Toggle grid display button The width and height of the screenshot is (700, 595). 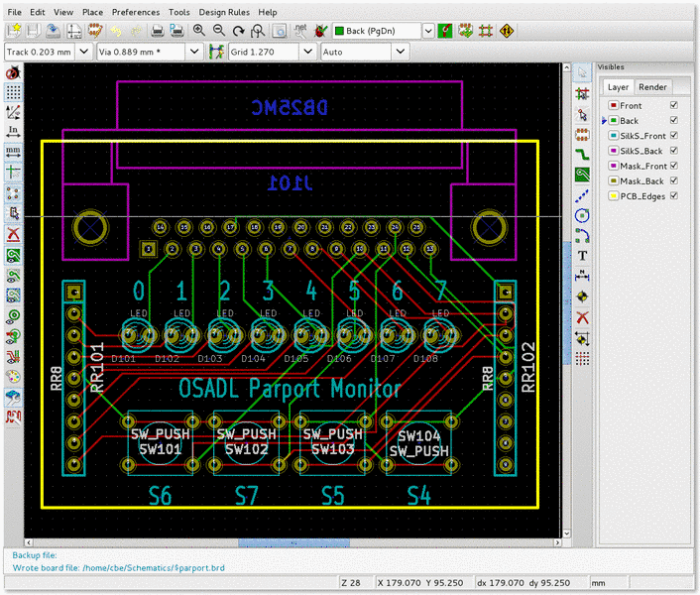coord(14,92)
